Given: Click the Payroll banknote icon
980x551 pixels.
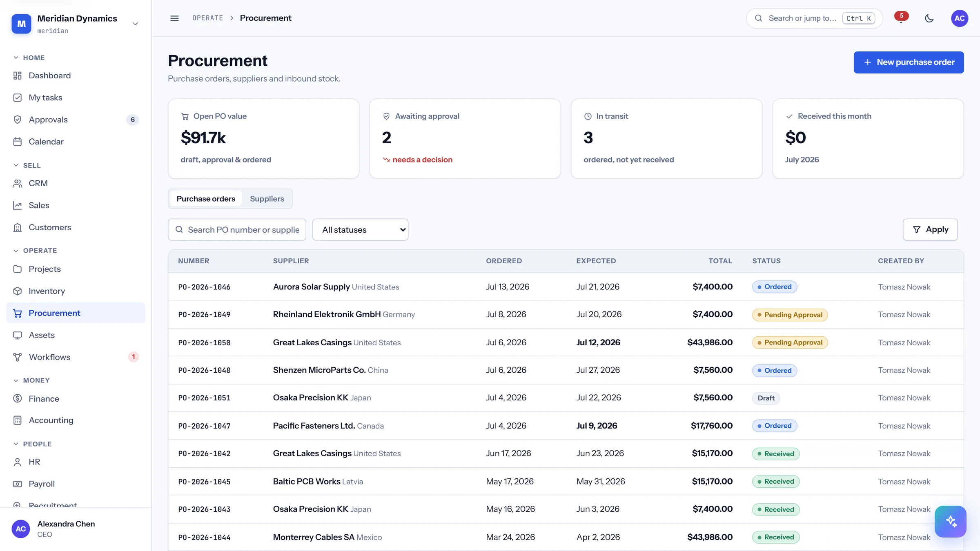Looking at the screenshot, I should [x=17, y=484].
